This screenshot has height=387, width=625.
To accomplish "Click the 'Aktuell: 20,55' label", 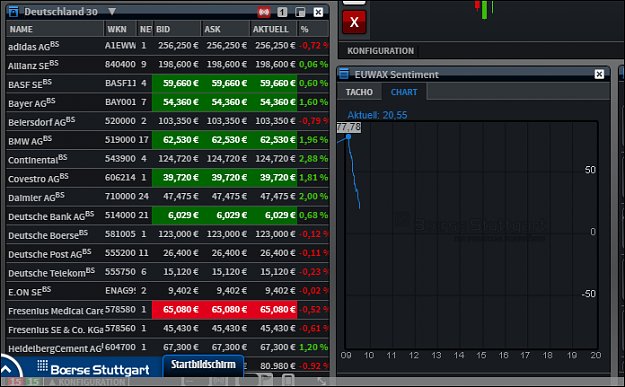I will (377, 115).
